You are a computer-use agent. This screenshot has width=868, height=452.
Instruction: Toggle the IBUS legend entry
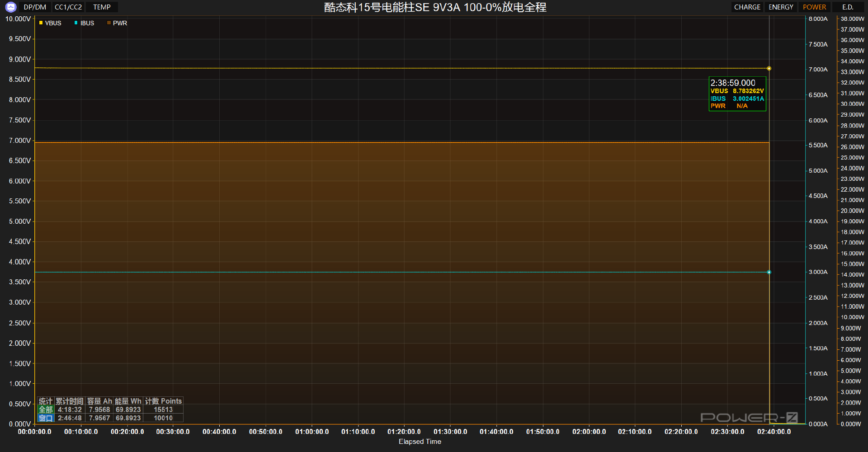pyautogui.click(x=85, y=23)
